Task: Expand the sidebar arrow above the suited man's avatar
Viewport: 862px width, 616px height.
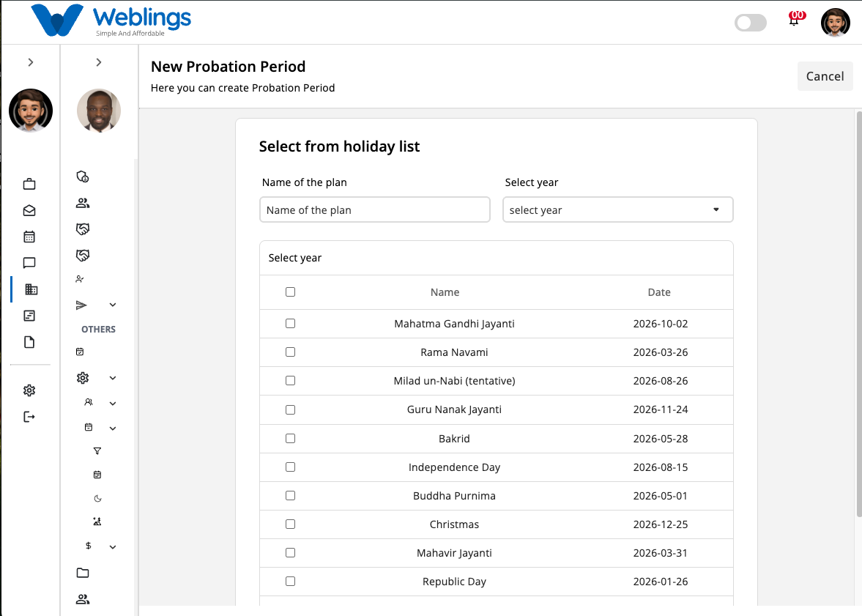Action: 99,62
